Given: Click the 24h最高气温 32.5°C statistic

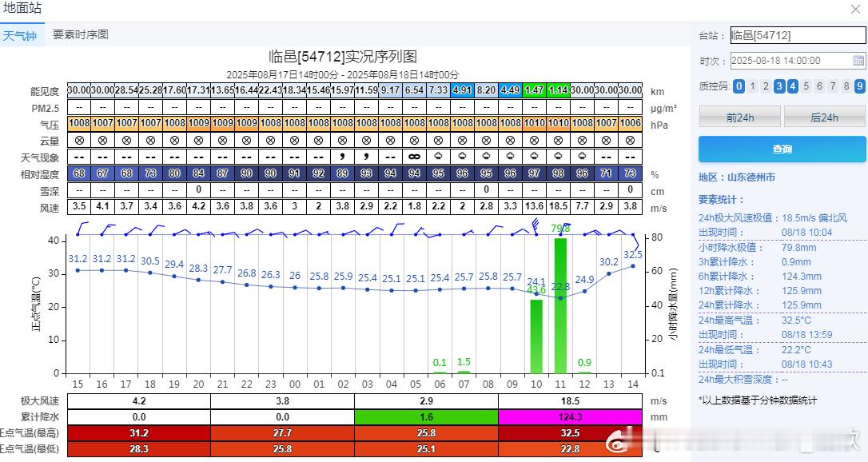Looking at the screenshot, I should pyautogui.click(x=755, y=321).
